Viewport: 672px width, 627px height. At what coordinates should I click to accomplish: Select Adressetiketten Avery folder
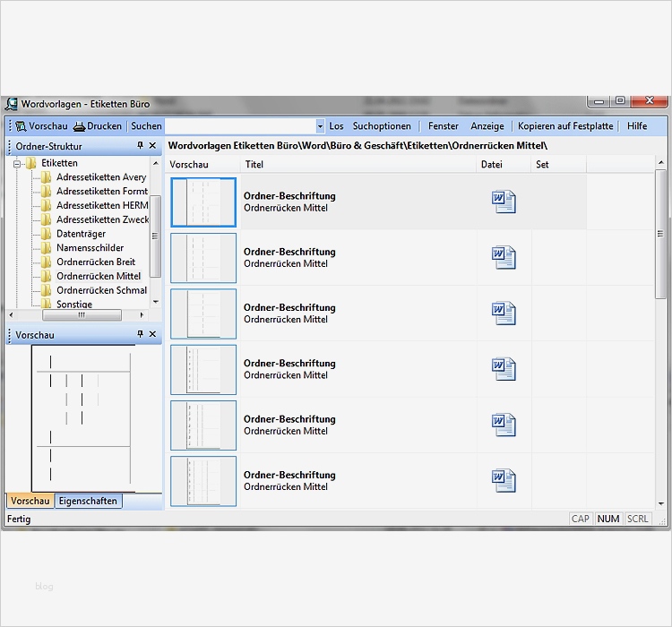click(101, 177)
